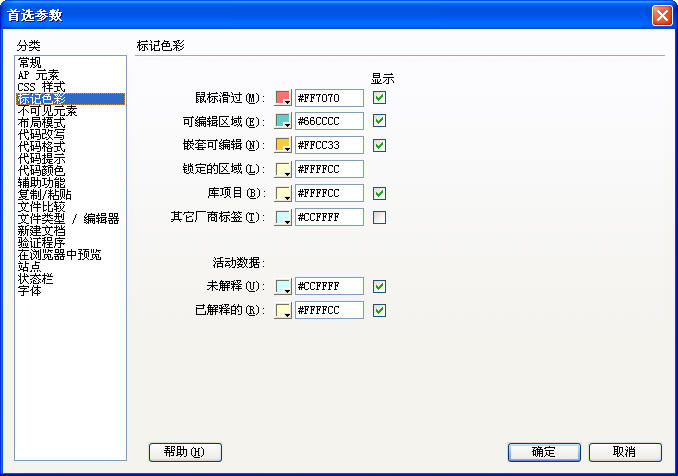Click the 可编辑区域 hex value field
This screenshot has height=476, width=678.
(x=328, y=122)
